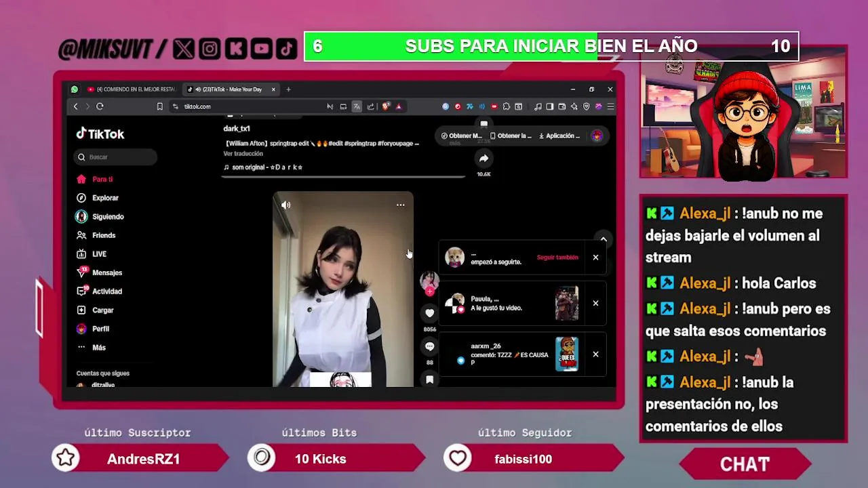Open Actividad in TikTok sidebar
The height and width of the screenshot is (488, 868).
tap(99, 291)
